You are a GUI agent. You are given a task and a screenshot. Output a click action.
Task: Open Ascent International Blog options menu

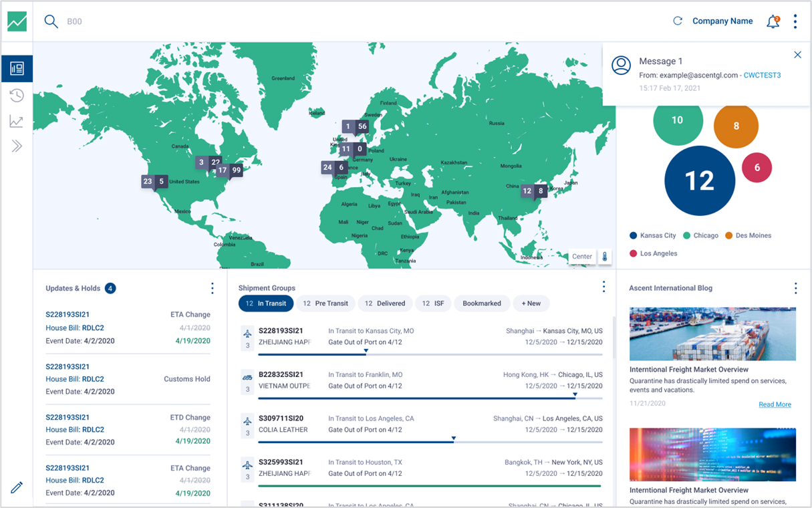pos(795,288)
